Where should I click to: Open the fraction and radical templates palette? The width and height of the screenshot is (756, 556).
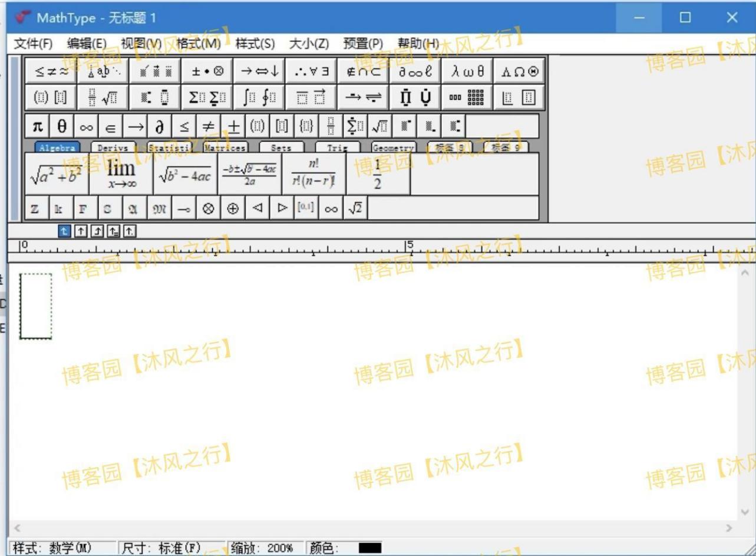click(103, 97)
